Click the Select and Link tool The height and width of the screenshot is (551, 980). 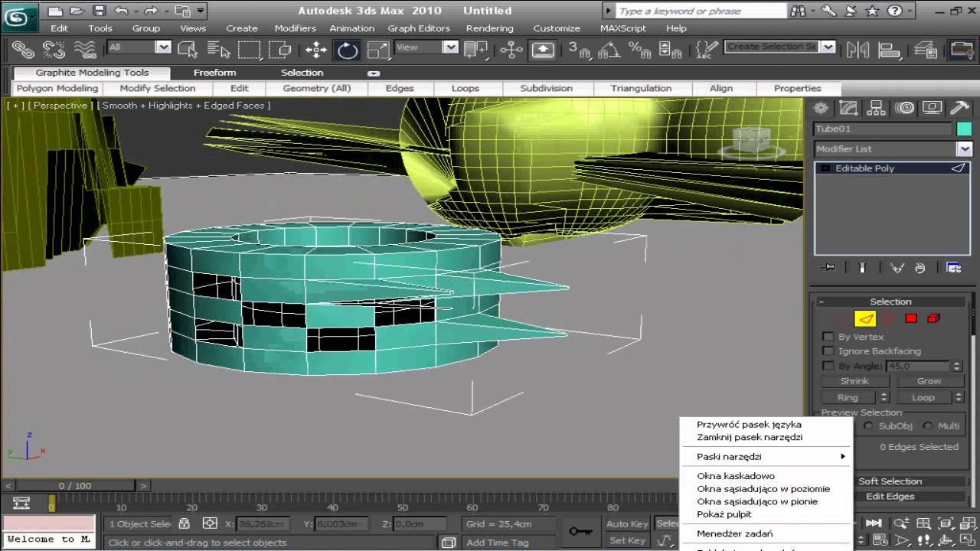point(23,51)
